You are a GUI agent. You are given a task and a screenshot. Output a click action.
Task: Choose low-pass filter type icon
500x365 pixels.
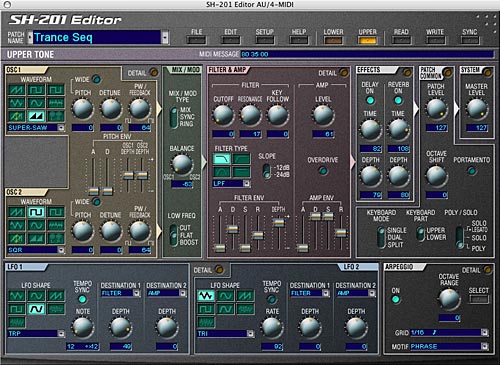click(x=222, y=159)
